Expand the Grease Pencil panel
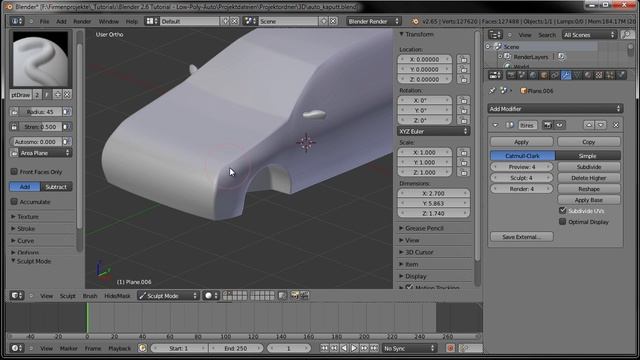This screenshot has height=360, width=640. pos(424,228)
